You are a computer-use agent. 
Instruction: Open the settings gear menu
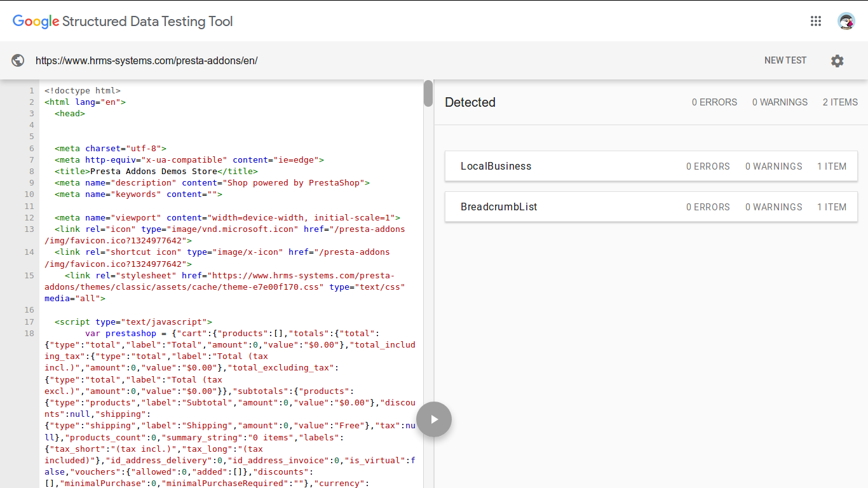[x=837, y=61]
